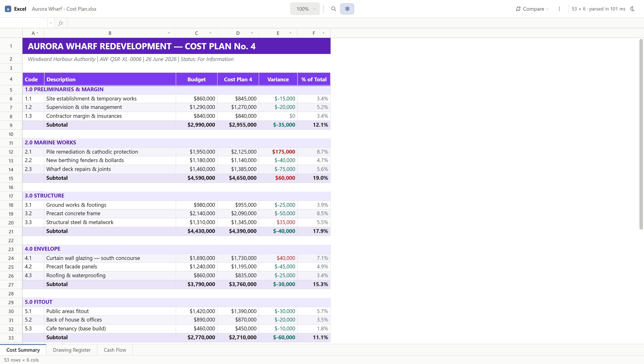Image resolution: width=644 pixels, height=364 pixels.
Task: Switch to the Cost Summary sheet tab
Action: (23, 350)
